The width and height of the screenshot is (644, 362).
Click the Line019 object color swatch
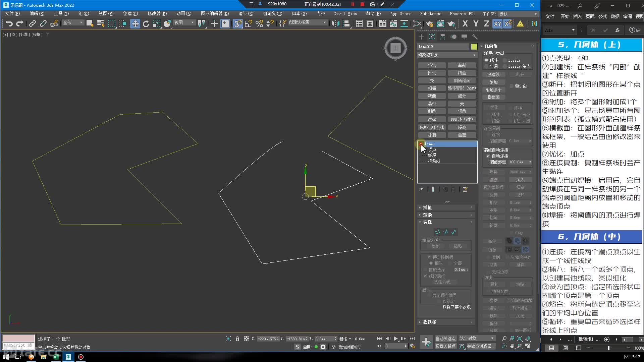(x=474, y=47)
